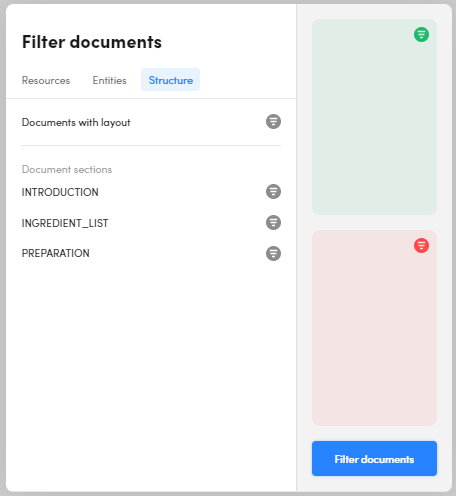Click divider line under Documents with layout
Screen dimensions: 456x496
click(x=151, y=145)
